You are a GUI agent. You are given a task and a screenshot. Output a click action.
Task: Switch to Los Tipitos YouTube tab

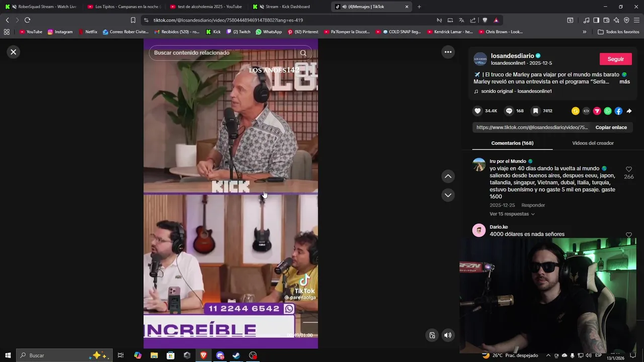pyautogui.click(x=123, y=7)
